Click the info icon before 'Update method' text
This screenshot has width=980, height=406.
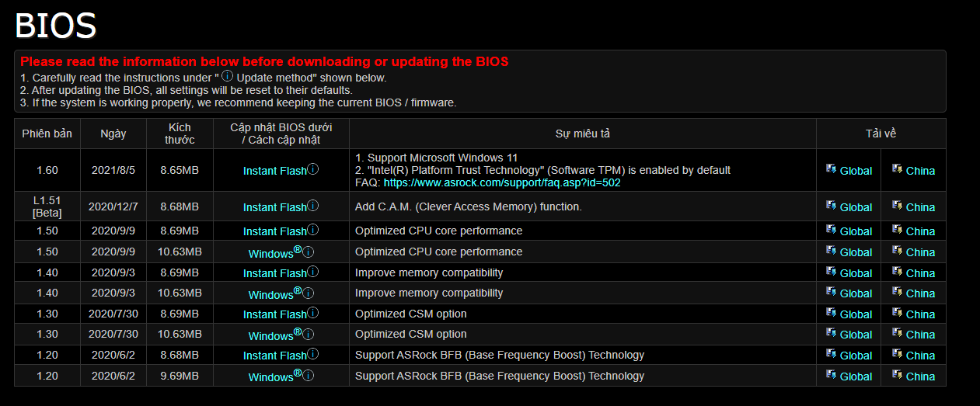click(227, 76)
